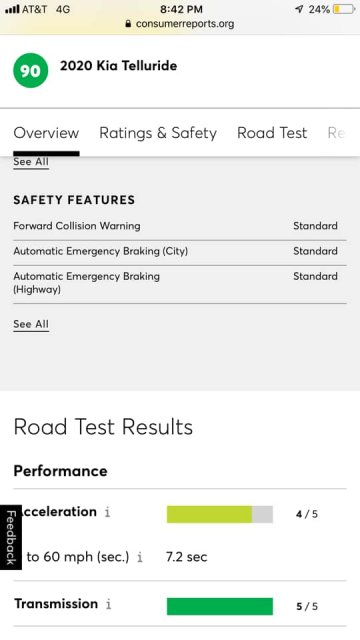
Task: Open the See All link below the safety features
Action: point(31,324)
